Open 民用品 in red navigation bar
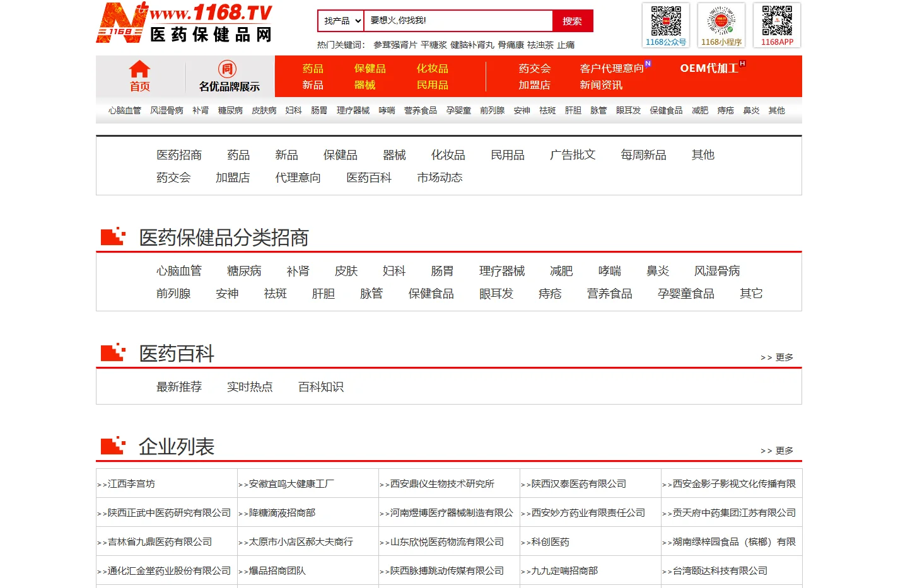The image size is (898, 588). pos(433,84)
